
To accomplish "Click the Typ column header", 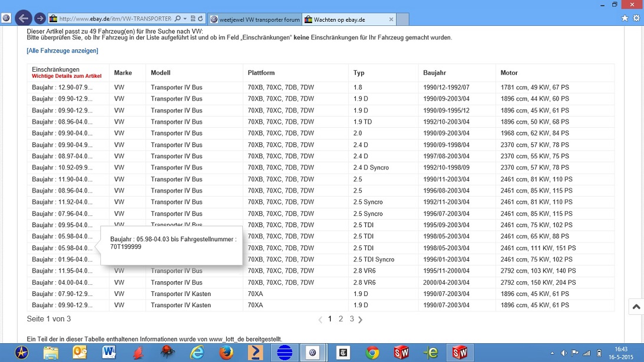I will (x=359, y=72).
